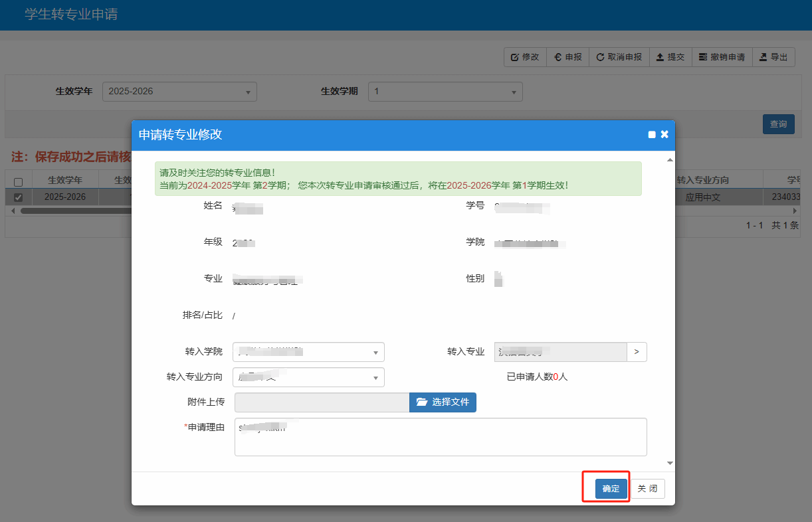This screenshot has height=522, width=812.
Task: Click the dialog scrollbar down arrow
Action: click(670, 463)
